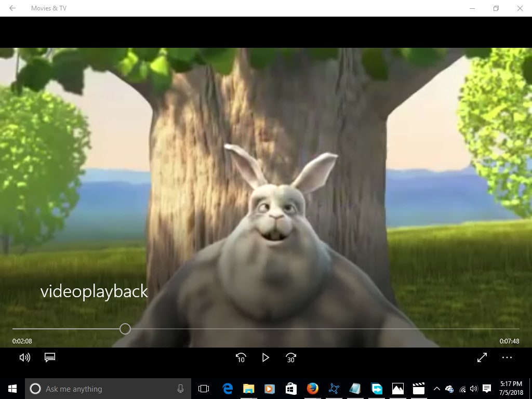This screenshot has width=532, height=399.
Task: Open the subtitles and captions menu
Action: [x=50, y=357]
